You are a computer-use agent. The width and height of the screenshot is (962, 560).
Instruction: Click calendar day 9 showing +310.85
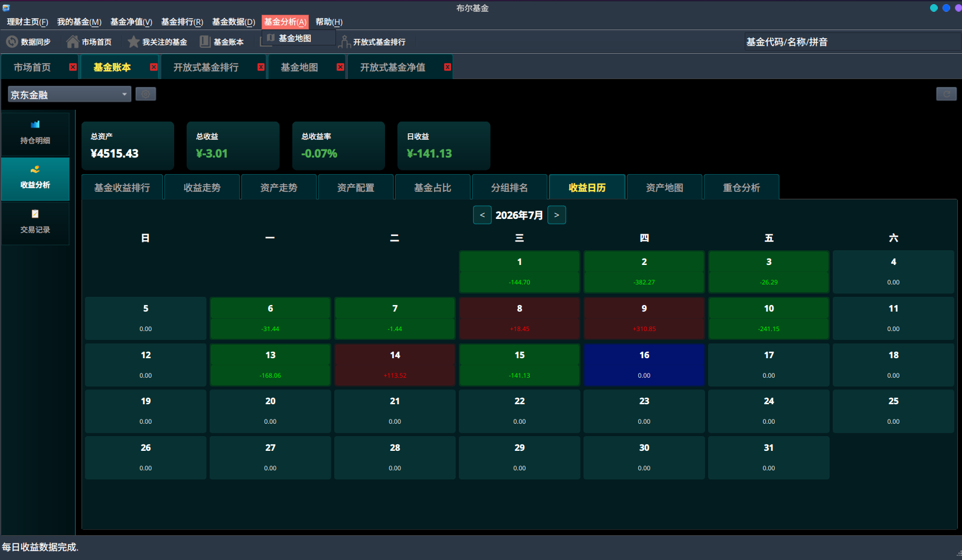tap(644, 318)
